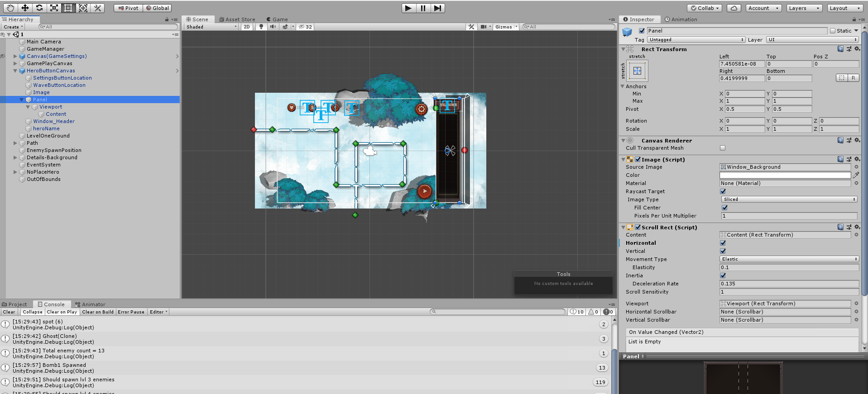Toggle Scroll Rect enabled checkbox
This screenshot has width=868, height=394.
pyautogui.click(x=638, y=227)
